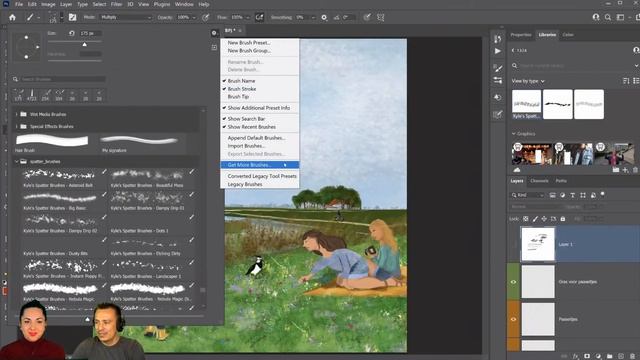Screen dimensions: 640x360
Task: Reset brush size to original icon
Action: (x=71, y=33)
